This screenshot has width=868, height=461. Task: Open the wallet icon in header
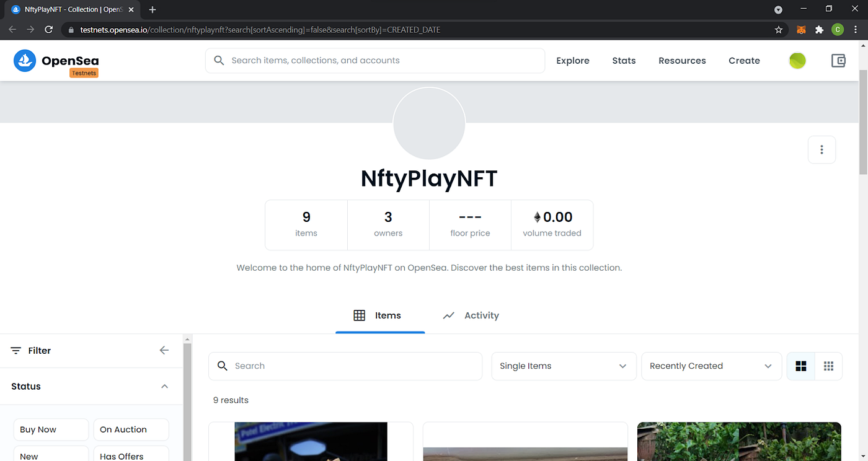click(838, 61)
